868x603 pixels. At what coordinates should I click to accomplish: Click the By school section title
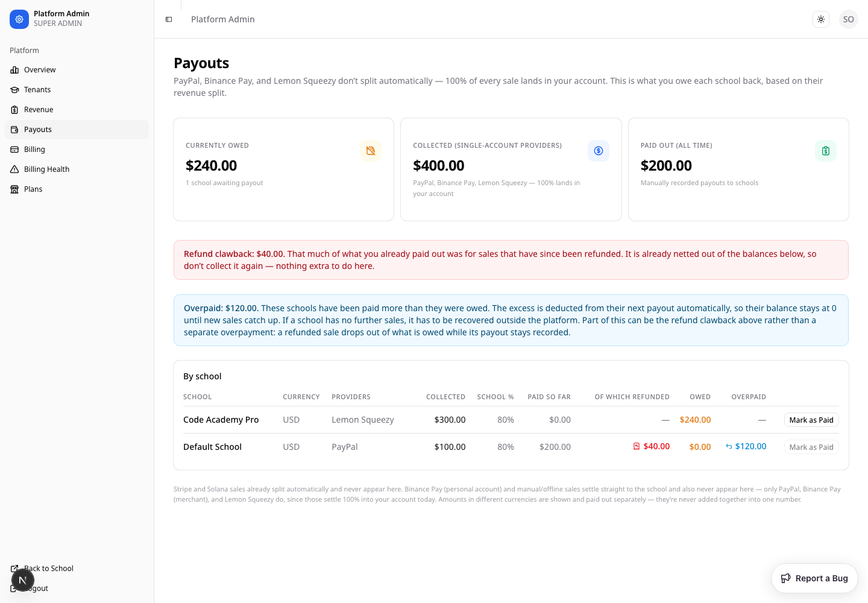point(203,376)
